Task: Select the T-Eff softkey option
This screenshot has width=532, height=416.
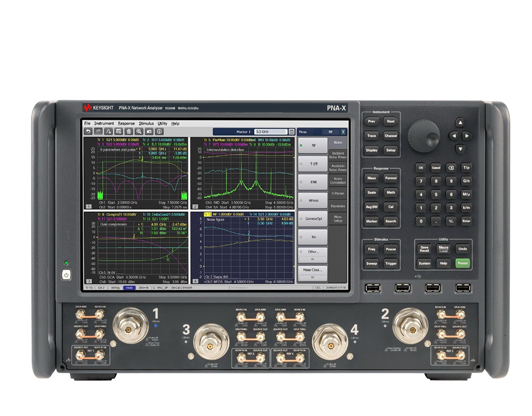Action: [x=312, y=164]
